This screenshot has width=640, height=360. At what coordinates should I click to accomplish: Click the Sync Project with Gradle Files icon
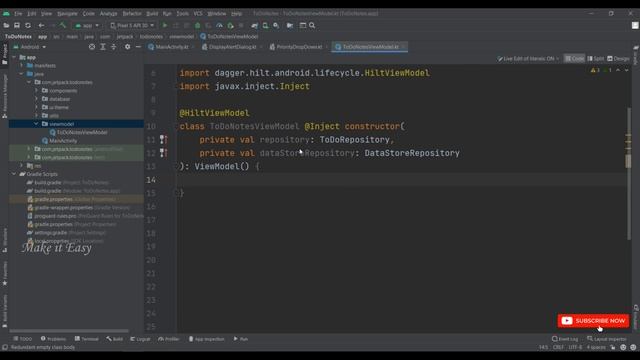tap(254, 25)
